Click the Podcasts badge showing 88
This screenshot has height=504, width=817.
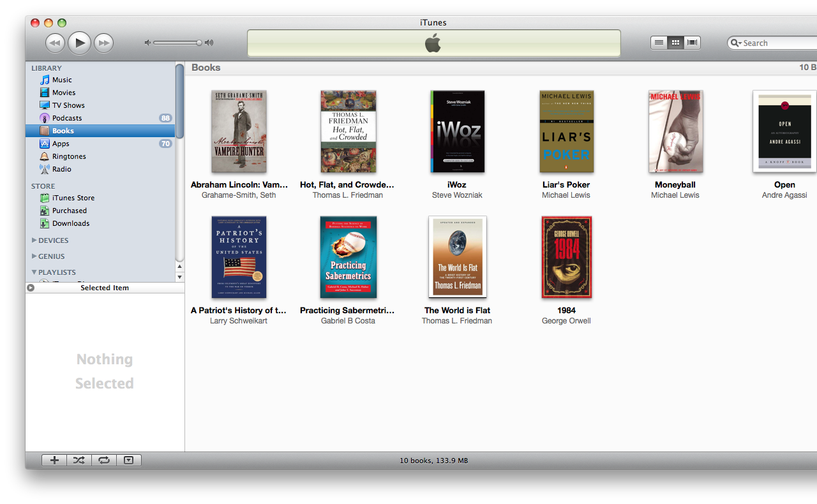click(165, 118)
